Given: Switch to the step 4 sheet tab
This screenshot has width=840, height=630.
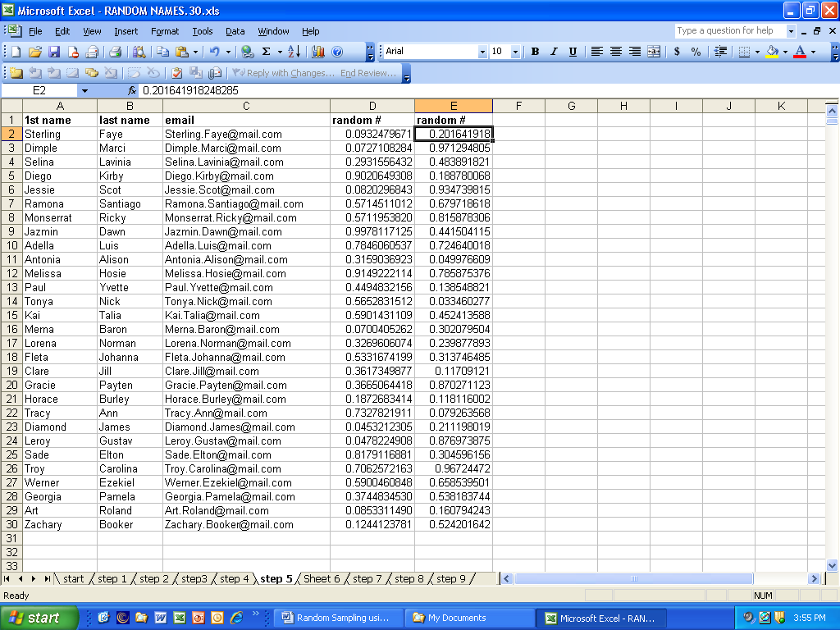Looking at the screenshot, I should coord(234,578).
